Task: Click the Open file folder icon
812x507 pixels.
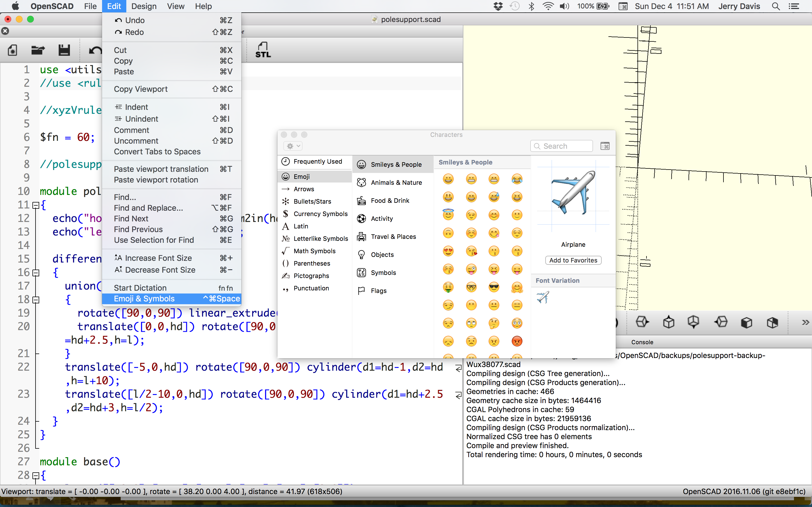Action: click(38, 50)
